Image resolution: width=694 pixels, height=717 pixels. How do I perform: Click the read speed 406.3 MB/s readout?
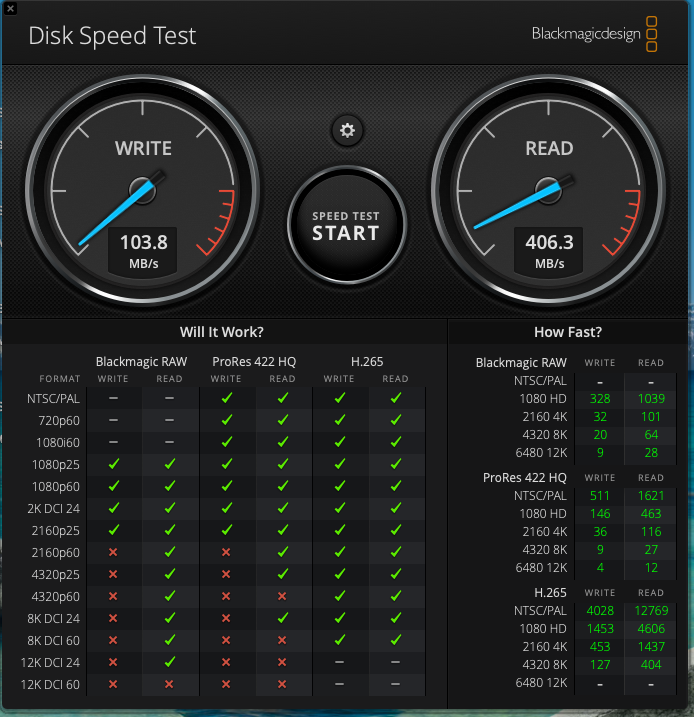click(549, 251)
